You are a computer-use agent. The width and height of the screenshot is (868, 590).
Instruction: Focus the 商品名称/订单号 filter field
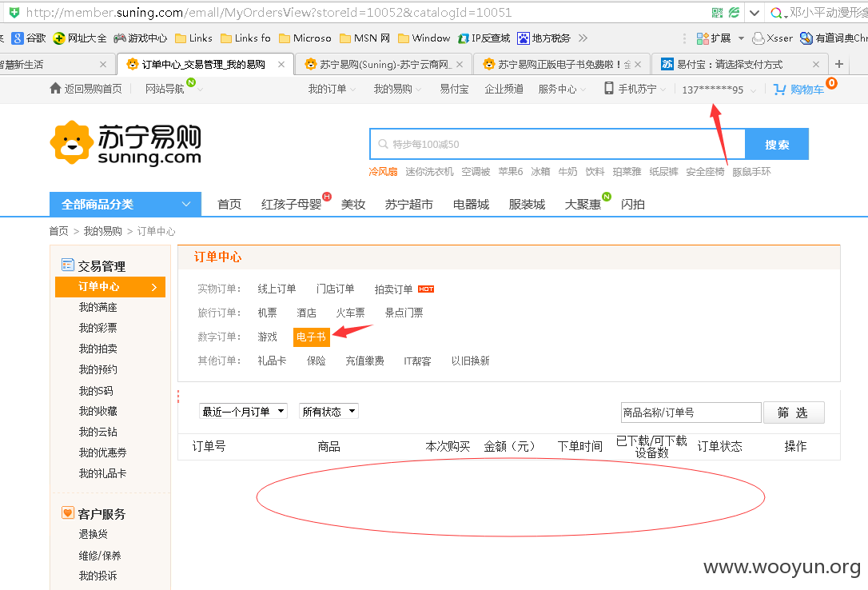click(x=691, y=413)
